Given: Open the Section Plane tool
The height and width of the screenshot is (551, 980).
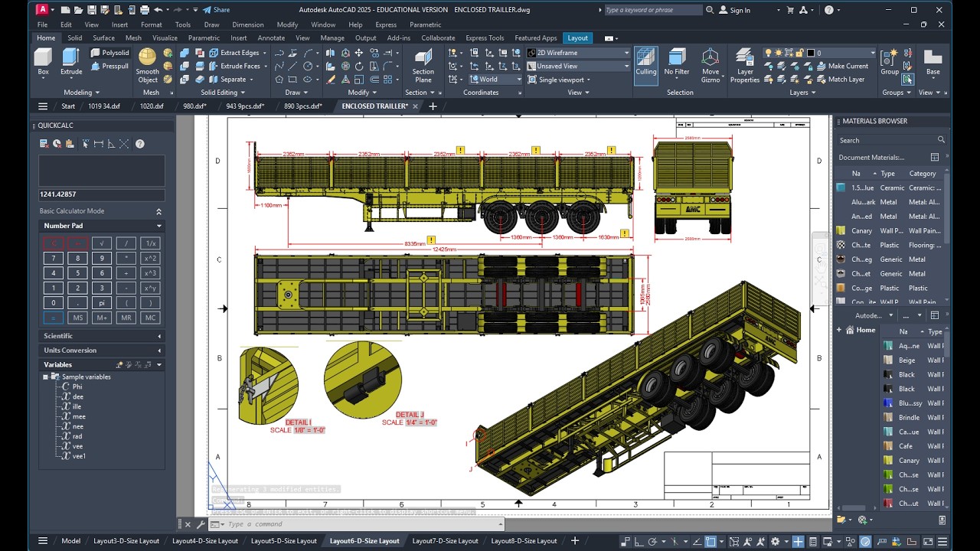Looking at the screenshot, I should (423, 66).
